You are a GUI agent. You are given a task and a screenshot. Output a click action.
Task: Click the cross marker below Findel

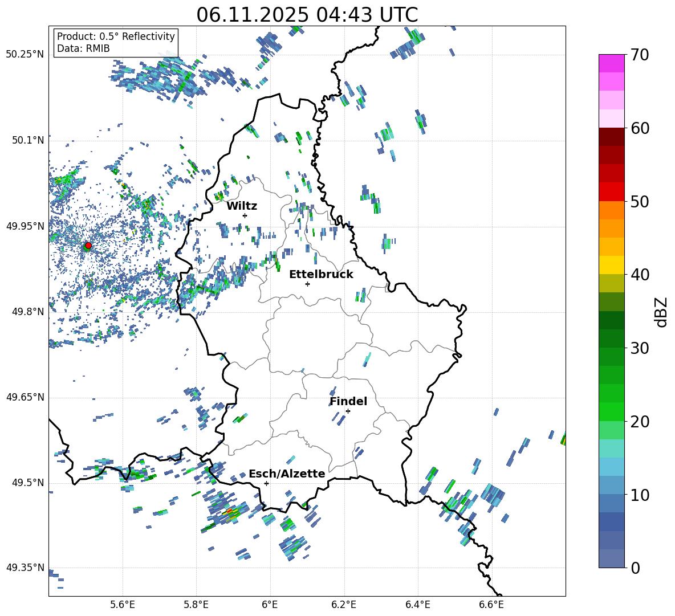coord(348,411)
